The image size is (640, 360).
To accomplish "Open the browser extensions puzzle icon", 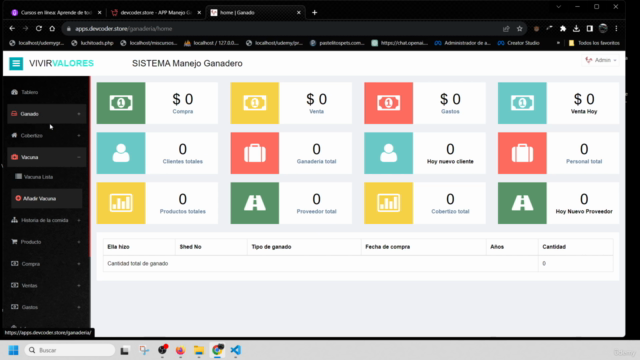I will click(563, 29).
